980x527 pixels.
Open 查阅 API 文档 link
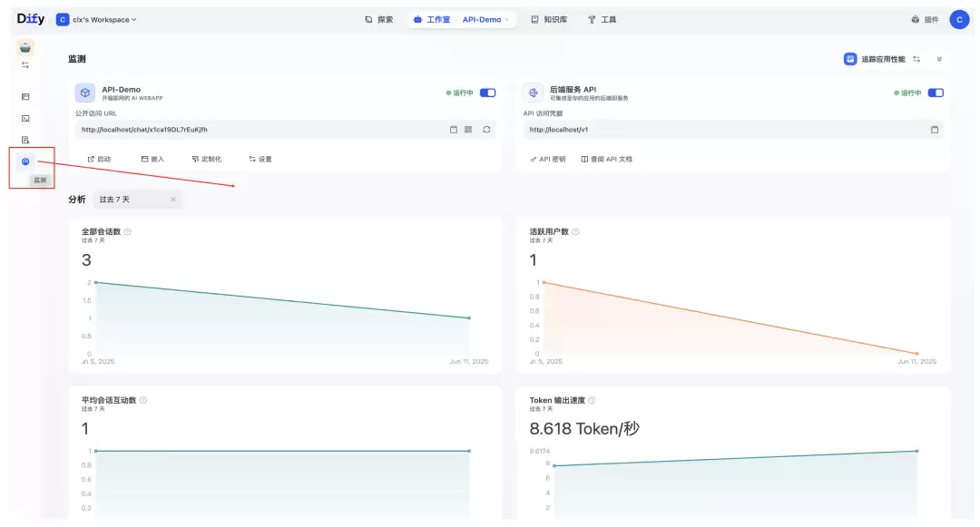[606, 160]
